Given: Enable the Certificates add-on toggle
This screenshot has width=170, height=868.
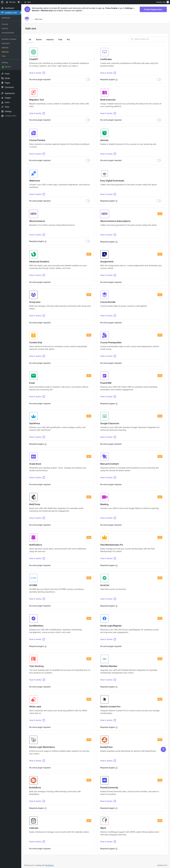Looking at the screenshot, I should tap(159, 80).
